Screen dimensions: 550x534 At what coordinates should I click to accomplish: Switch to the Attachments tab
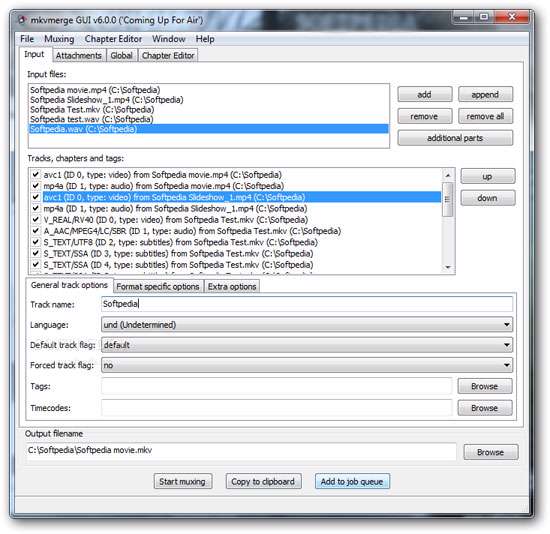point(79,55)
